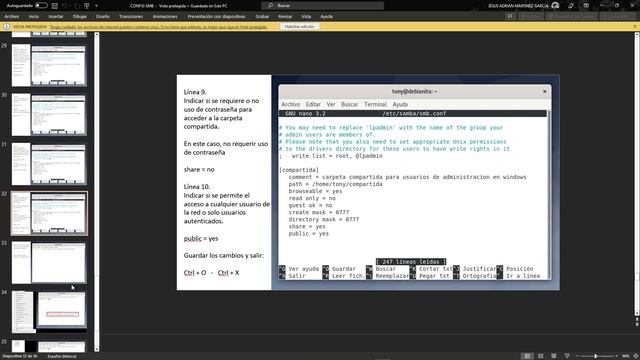Click 'public = yes' text on slide

tap(201, 238)
